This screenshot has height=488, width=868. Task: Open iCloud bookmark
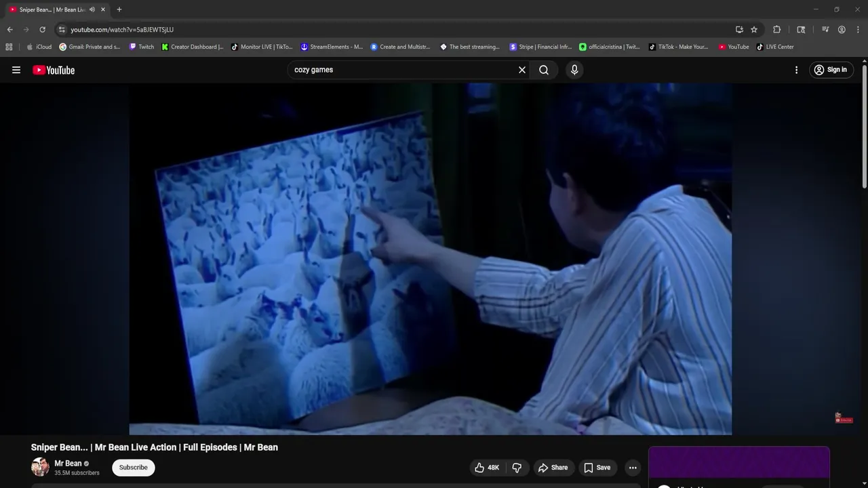[x=39, y=47]
